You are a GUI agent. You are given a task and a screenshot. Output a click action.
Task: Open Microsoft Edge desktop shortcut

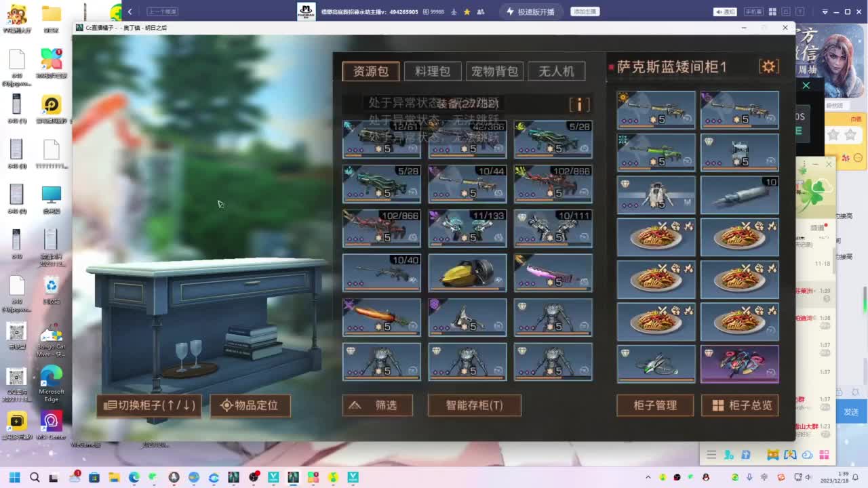[52, 383]
